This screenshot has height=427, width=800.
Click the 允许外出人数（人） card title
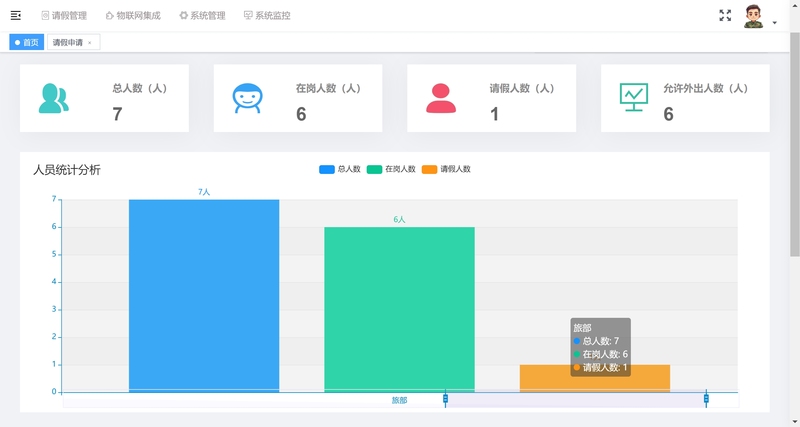coord(706,88)
